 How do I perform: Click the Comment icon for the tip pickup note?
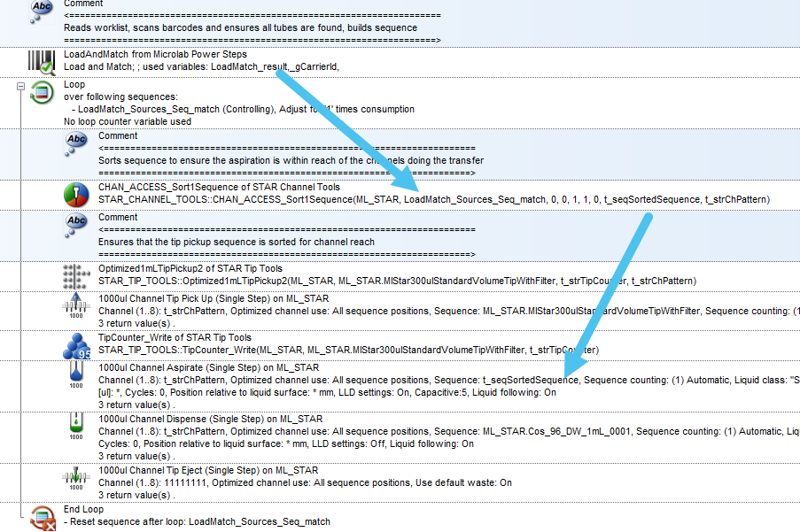[77, 225]
